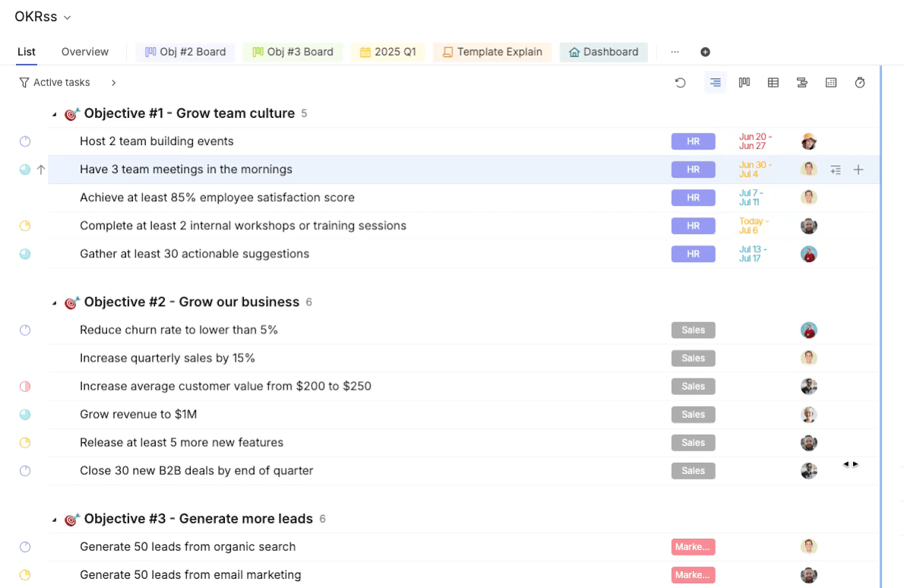Switch to the Overview tab
The width and height of the screenshot is (904, 588).
pyautogui.click(x=85, y=52)
